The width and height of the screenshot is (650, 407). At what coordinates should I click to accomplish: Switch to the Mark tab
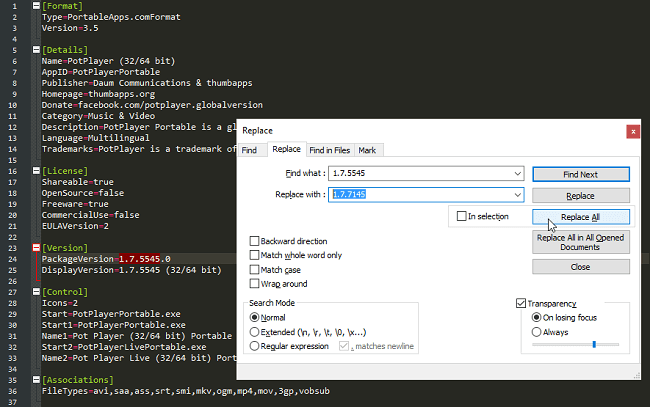(x=367, y=150)
